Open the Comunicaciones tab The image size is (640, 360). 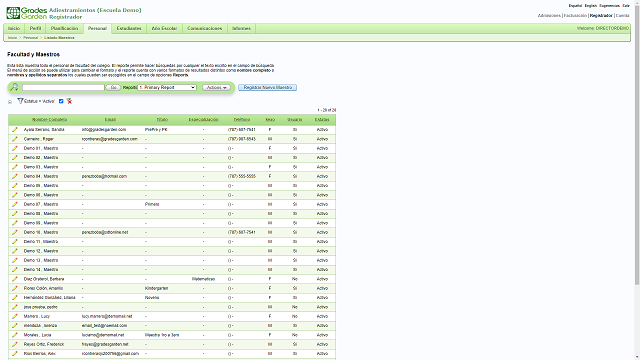point(204,28)
